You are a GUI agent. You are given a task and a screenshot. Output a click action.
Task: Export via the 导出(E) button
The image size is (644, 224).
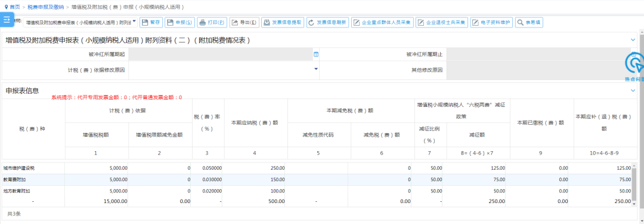[x=244, y=23]
